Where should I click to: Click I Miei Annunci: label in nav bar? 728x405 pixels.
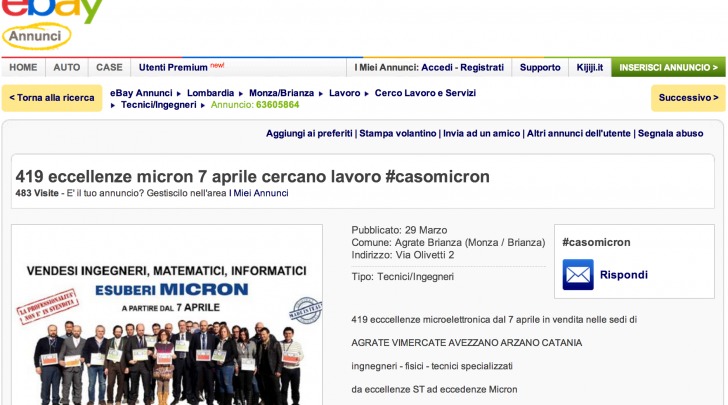click(386, 67)
